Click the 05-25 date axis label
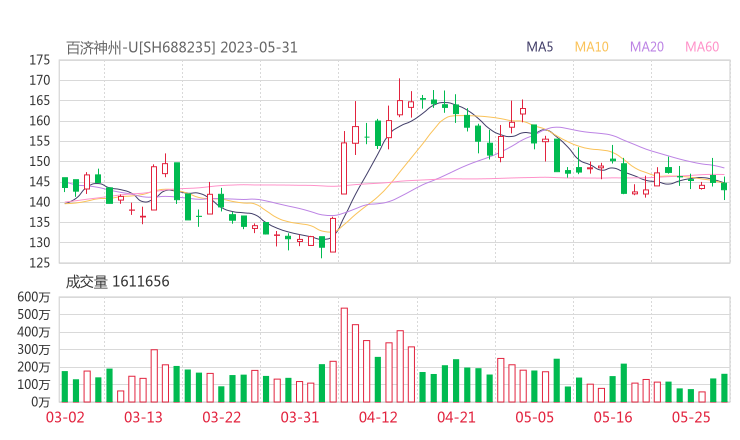Image resolution: width=740 pixels, height=440 pixels. tap(691, 417)
